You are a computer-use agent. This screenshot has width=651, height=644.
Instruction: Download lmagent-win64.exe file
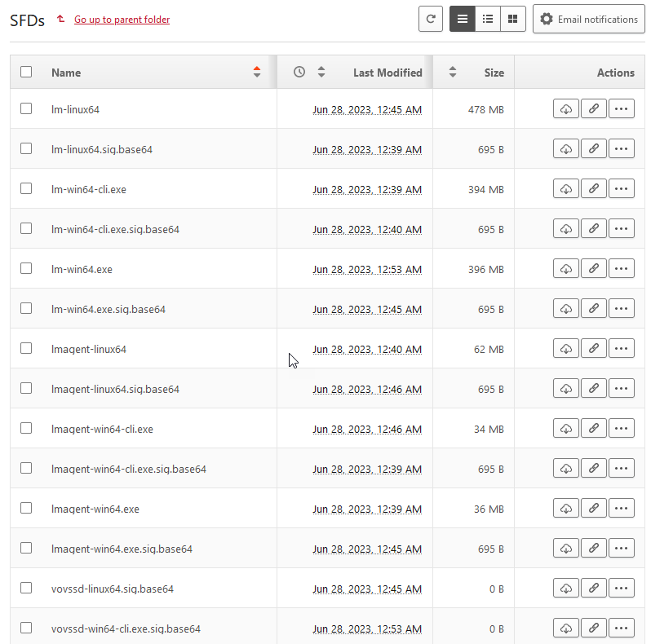(565, 508)
